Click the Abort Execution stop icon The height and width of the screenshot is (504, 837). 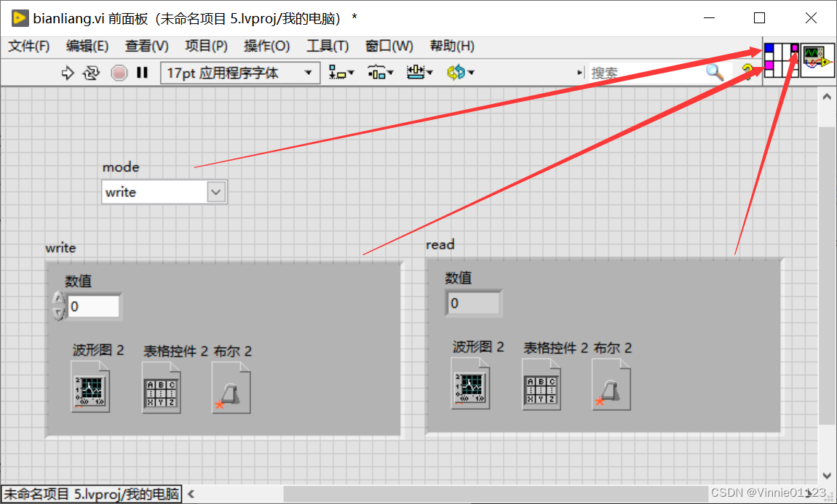click(x=118, y=72)
